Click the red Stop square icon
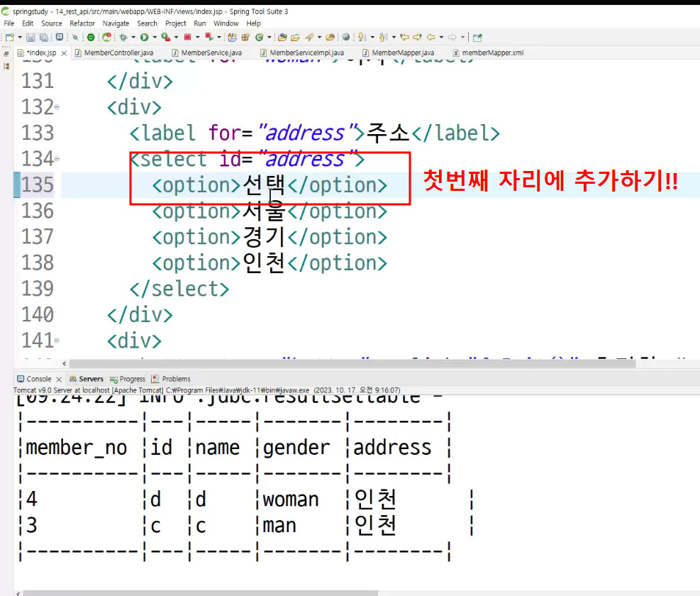 pyautogui.click(x=187, y=37)
